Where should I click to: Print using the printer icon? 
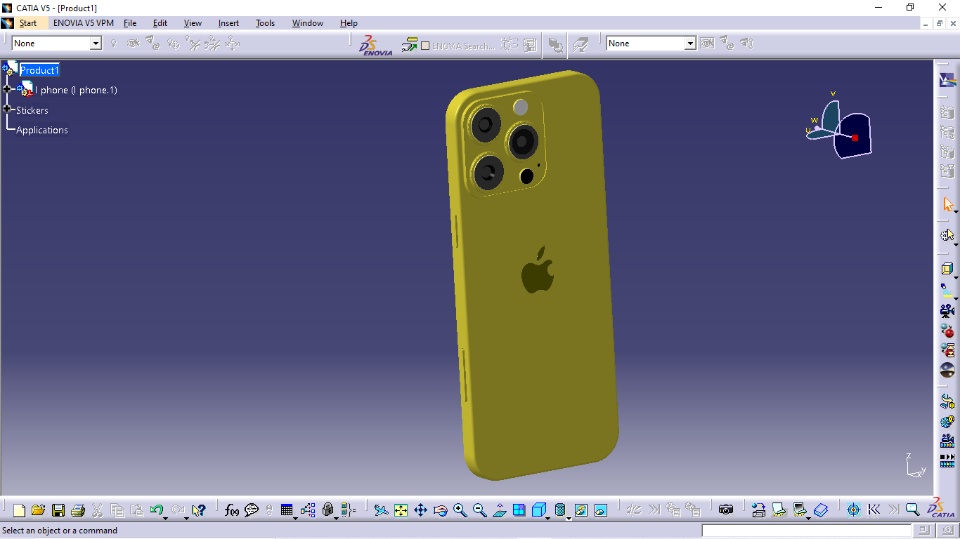coord(78,510)
